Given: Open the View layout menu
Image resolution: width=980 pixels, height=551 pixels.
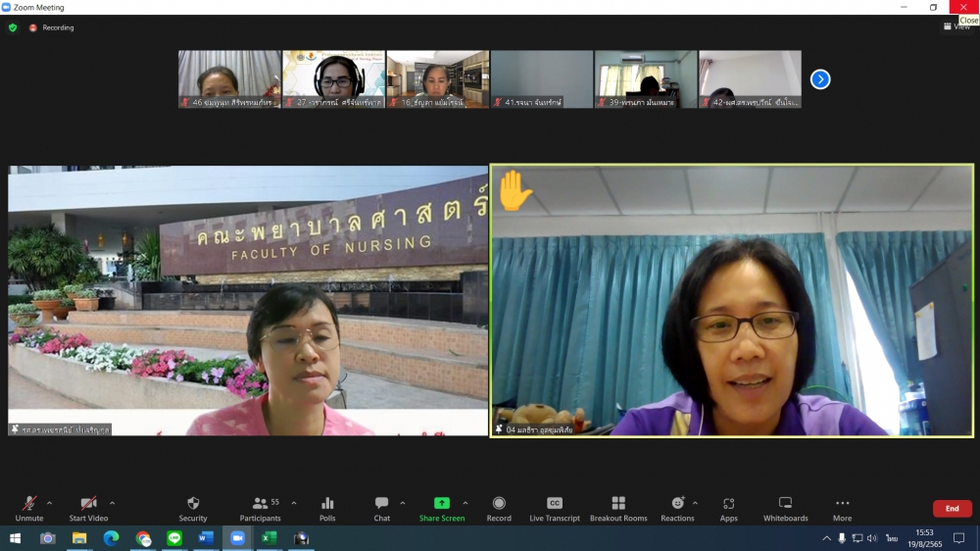Looking at the screenshot, I should [x=957, y=26].
